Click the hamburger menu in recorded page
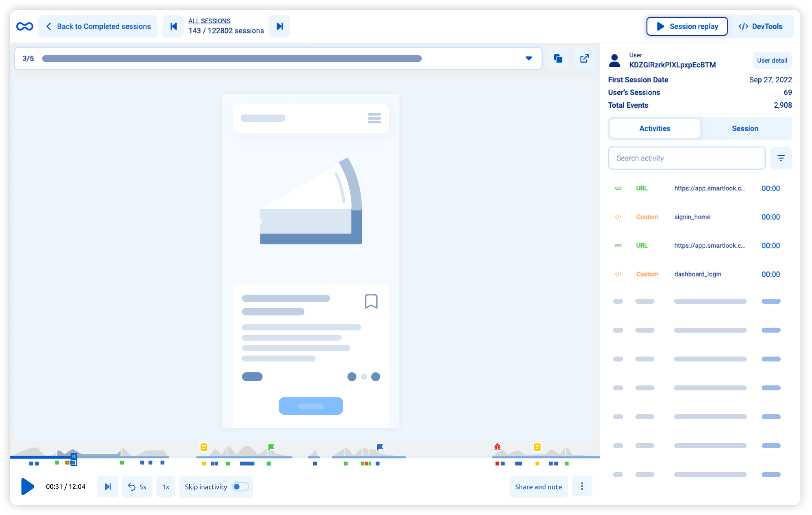This screenshot has width=812, height=515. point(374,118)
